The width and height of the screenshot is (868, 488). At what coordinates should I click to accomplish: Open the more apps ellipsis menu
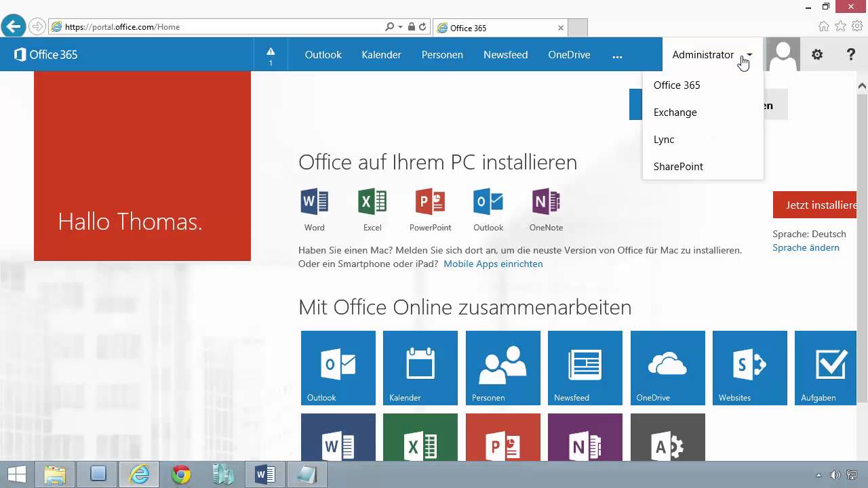click(x=617, y=56)
